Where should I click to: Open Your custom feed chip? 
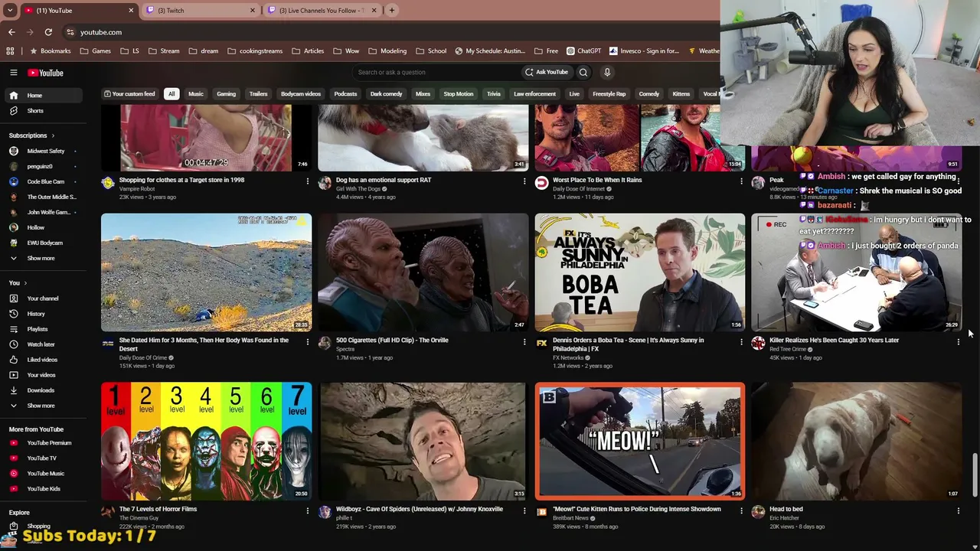[x=129, y=94]
